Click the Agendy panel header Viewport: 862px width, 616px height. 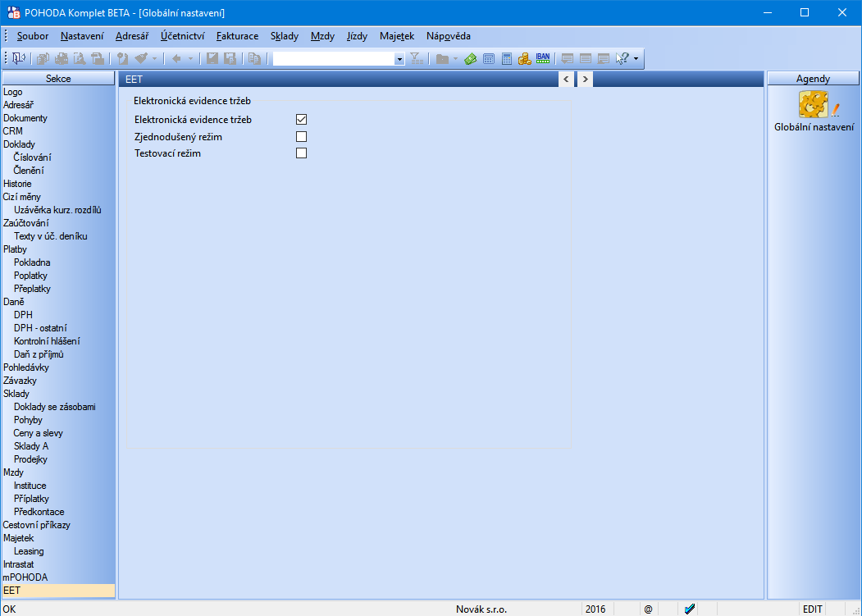tap(813, 79)
